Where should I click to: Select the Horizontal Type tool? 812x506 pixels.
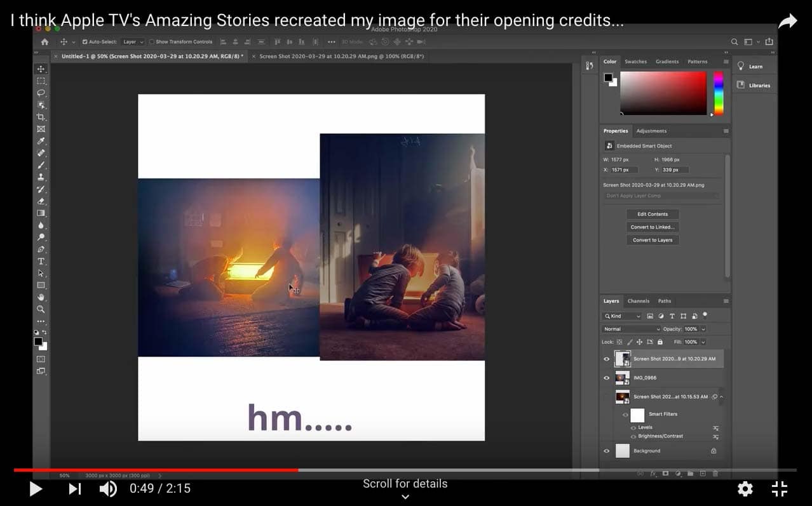coord(41,261)
